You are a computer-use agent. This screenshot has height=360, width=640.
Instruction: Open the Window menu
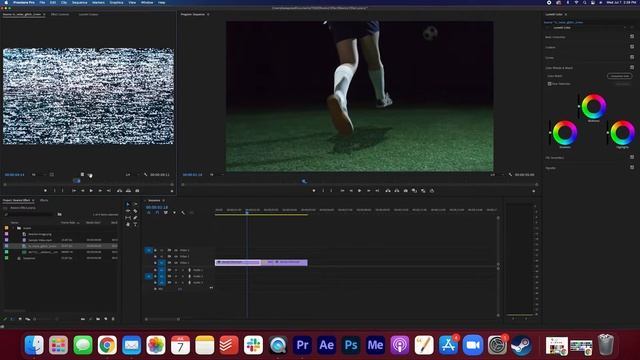[147, 2]
